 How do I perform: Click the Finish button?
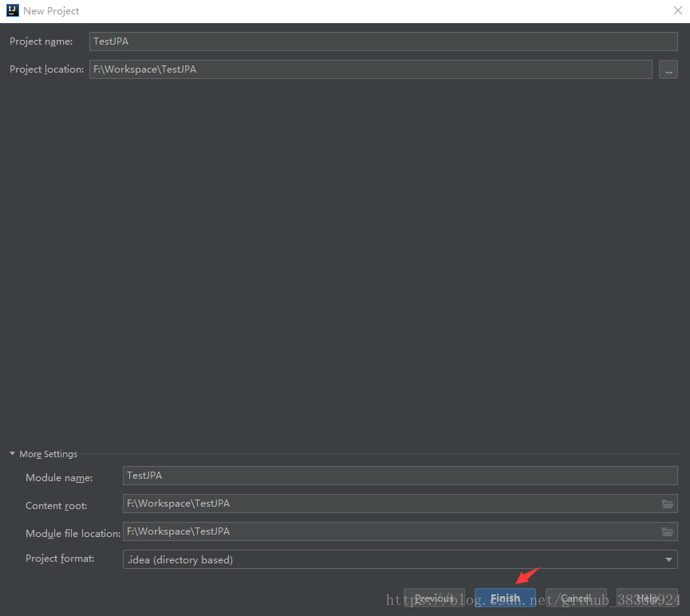[505, 598]
